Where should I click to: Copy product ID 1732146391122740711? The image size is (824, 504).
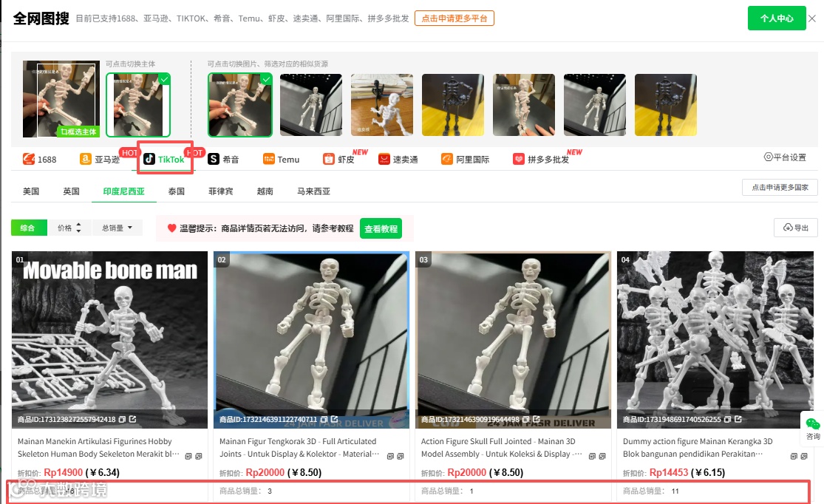[324, 420]
